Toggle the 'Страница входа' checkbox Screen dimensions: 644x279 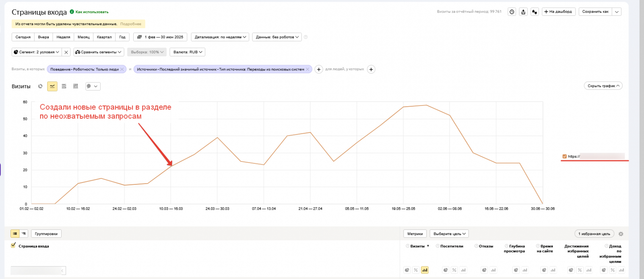[13, 246]
